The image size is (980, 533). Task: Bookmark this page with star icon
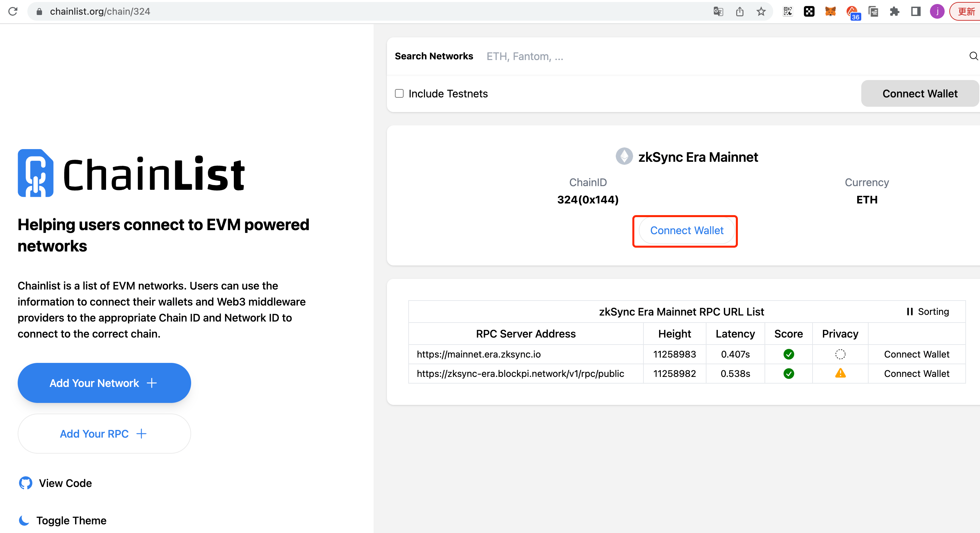(761, 11)
